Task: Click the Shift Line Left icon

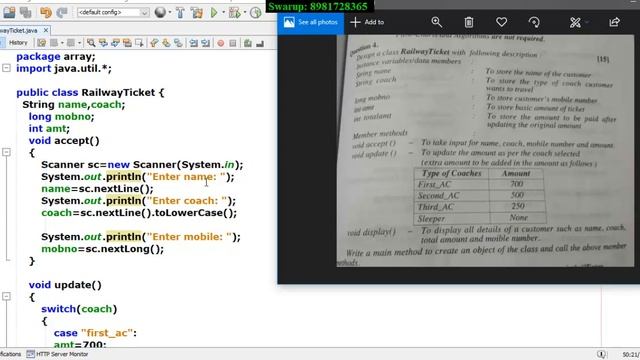Action: [x=193, y=43]
